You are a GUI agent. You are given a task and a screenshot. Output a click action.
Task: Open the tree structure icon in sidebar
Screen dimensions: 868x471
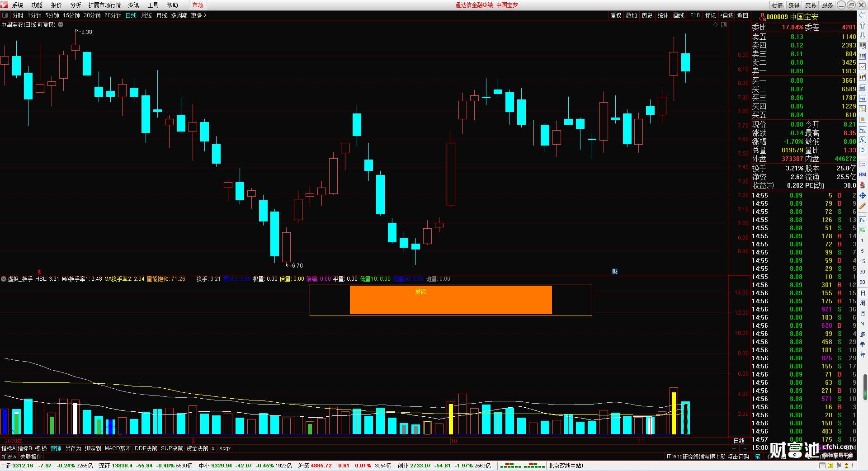[x=863, y=108]
